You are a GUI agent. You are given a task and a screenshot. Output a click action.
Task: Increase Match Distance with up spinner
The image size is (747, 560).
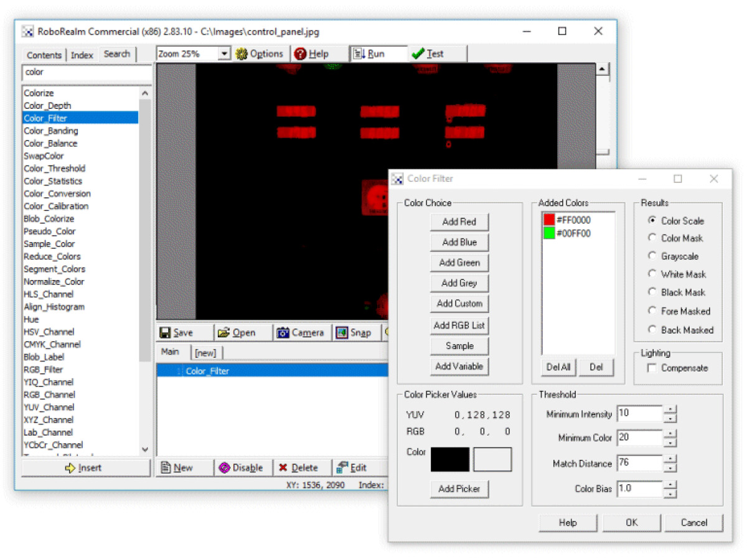(670, 460)
